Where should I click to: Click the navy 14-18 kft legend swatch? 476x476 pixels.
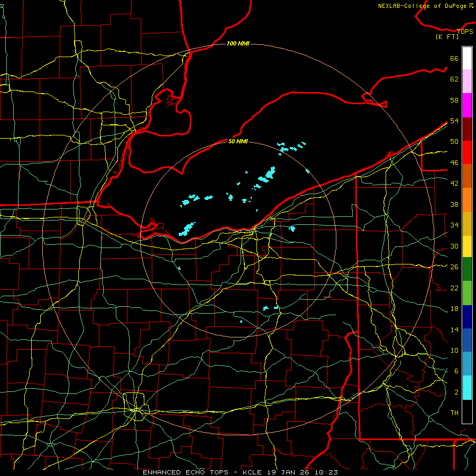[x=467, y=317]
